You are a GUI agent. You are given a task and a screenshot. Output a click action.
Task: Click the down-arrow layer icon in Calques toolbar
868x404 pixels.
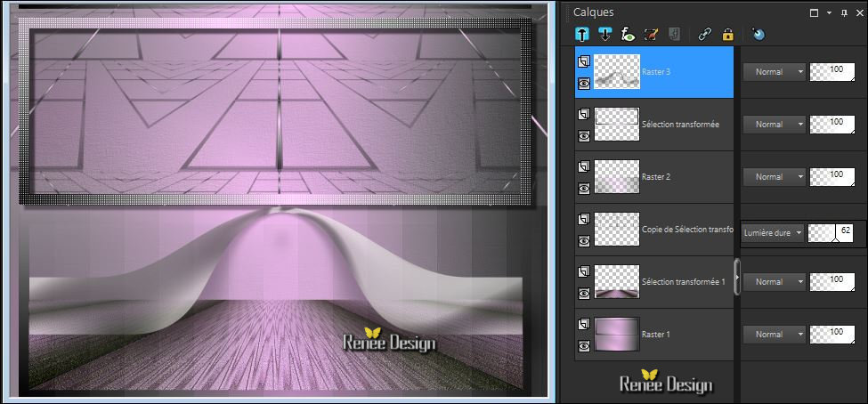[x=605, y=35]
